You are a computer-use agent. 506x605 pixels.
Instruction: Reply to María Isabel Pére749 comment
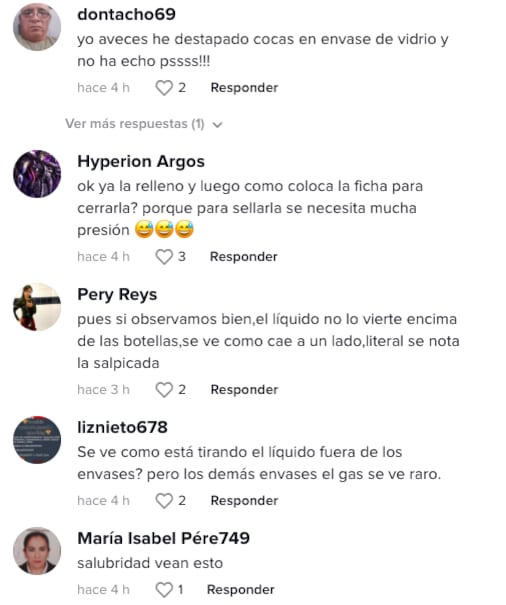241,590
